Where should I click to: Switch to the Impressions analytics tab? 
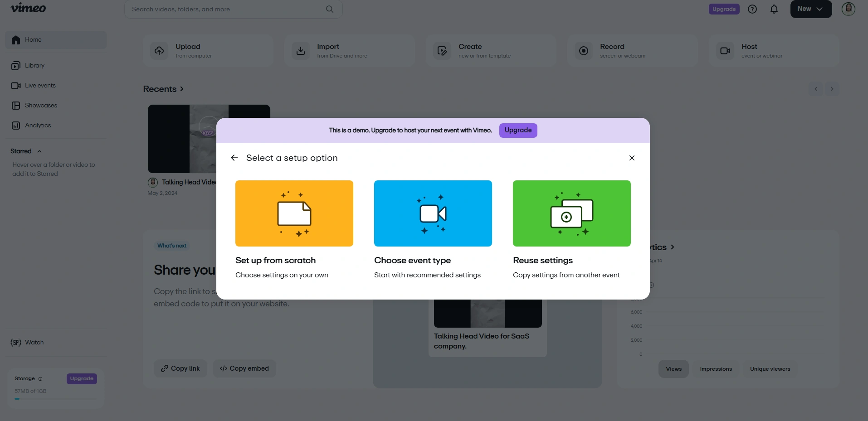(x=716, y=369)
